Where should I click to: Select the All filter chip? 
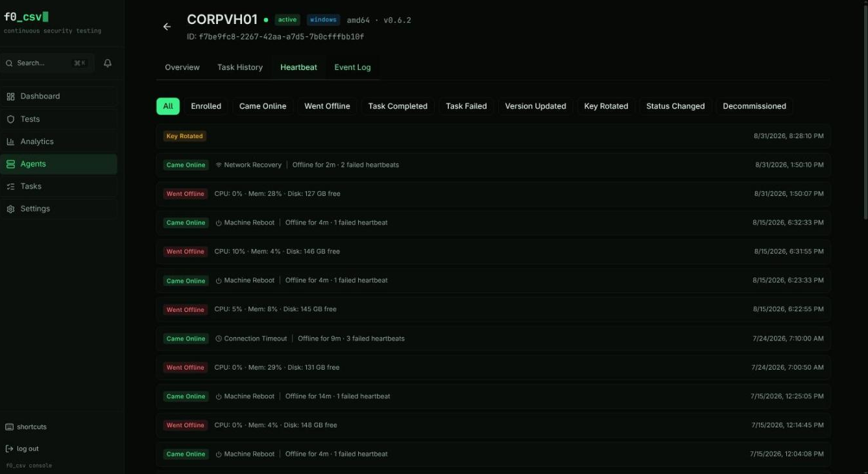tap(168, 106)
